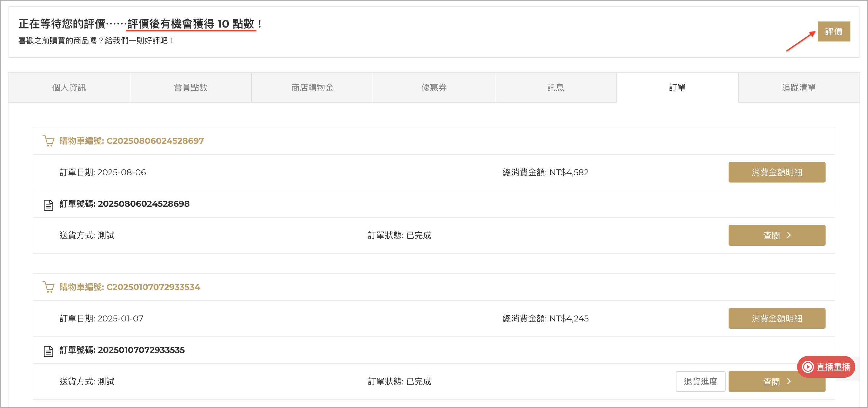Viewport: 868px width, 408px height.
Task: Click the document icon beside order 20250806024528698
Action: pyautogui.click(x=48, y=205)
